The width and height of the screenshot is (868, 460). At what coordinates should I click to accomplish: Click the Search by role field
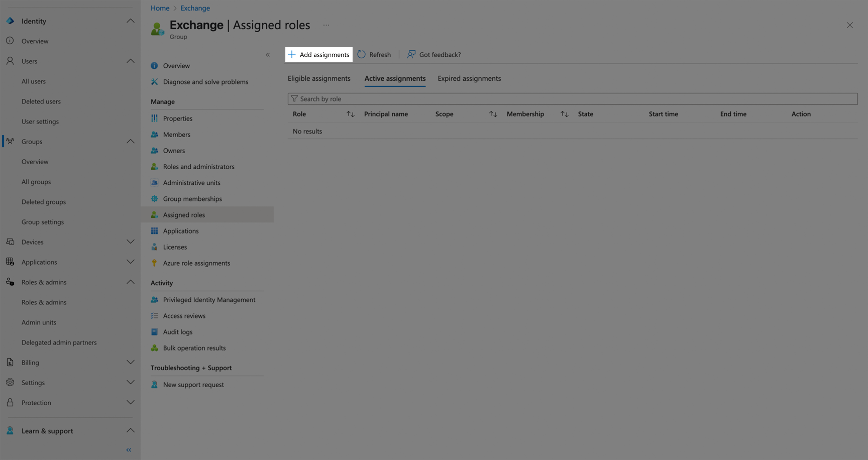[x=573, y=99]
